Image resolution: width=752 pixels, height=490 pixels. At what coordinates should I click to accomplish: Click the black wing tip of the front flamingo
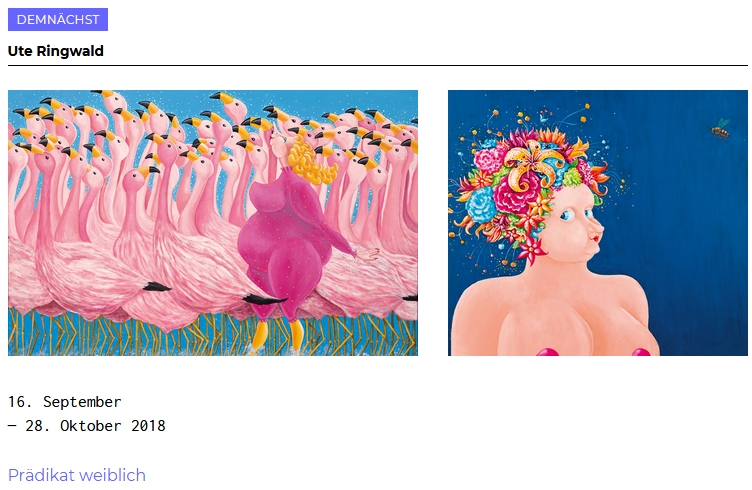(157, 287)
